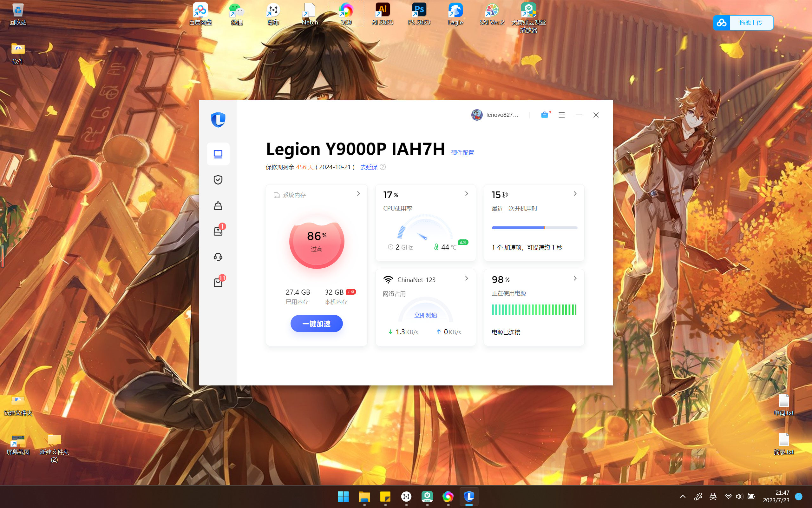The image size is (812, 508).
Task: Click the 英 input language indicator
Action: coord(713,497)
